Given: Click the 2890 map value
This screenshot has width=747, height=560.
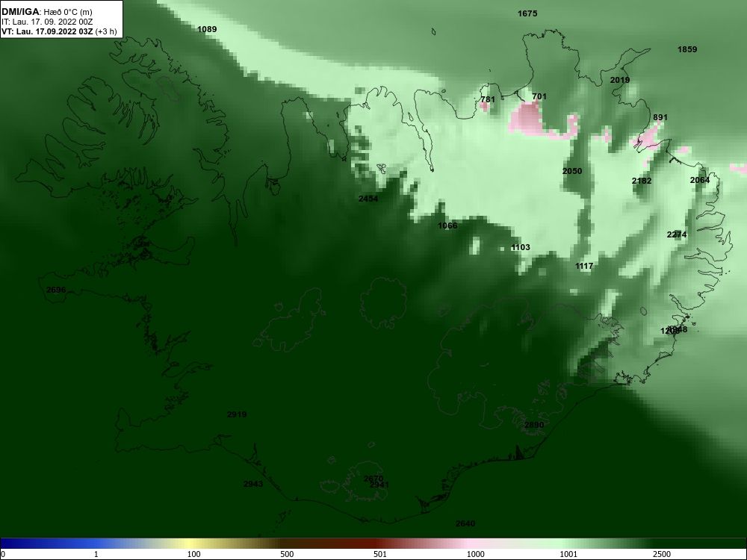Looking at the screenshot, I should pyautogui.click(x=534, y=426).
